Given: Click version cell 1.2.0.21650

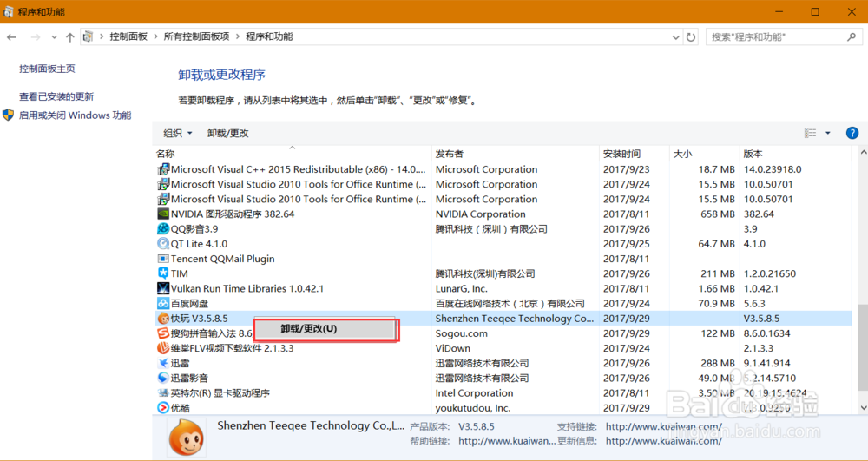Looking at the screenshot, I should 769,274.
